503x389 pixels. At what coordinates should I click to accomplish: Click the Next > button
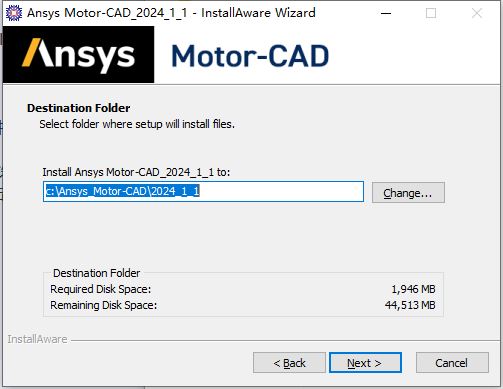click(365, 363)
